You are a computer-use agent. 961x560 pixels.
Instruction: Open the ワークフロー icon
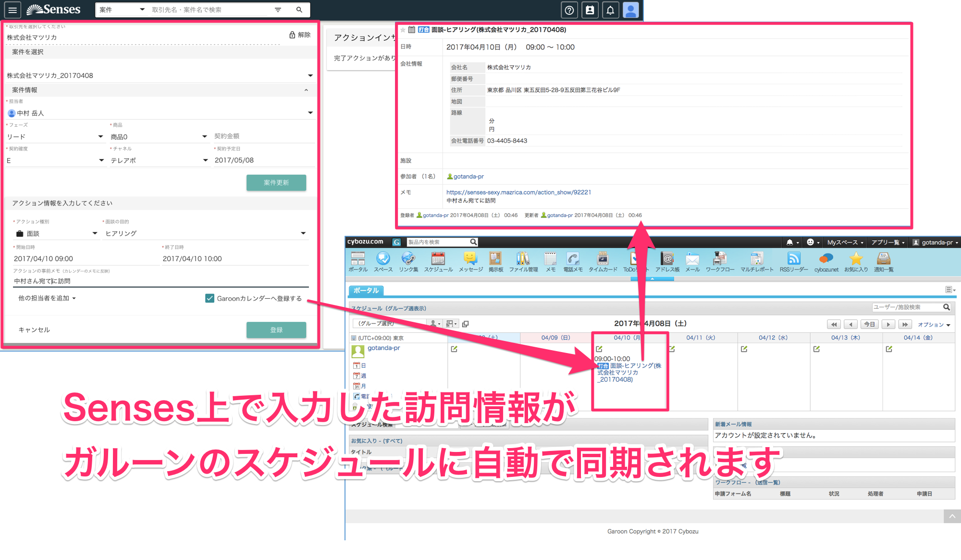[x=720, y=262]
